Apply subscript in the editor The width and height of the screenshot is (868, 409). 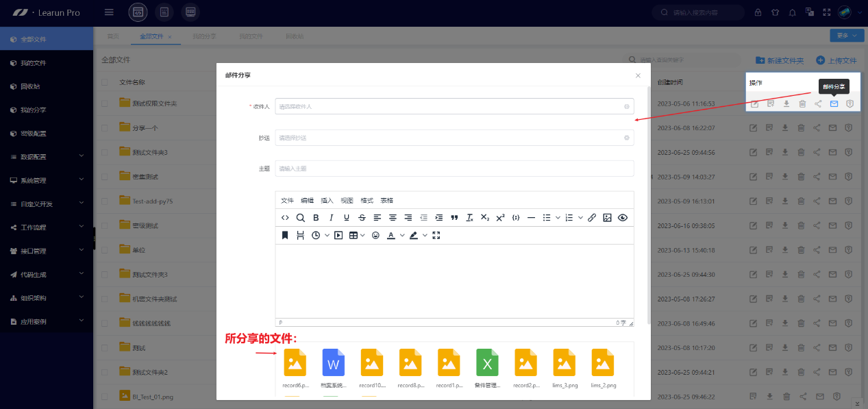(485, 218)
